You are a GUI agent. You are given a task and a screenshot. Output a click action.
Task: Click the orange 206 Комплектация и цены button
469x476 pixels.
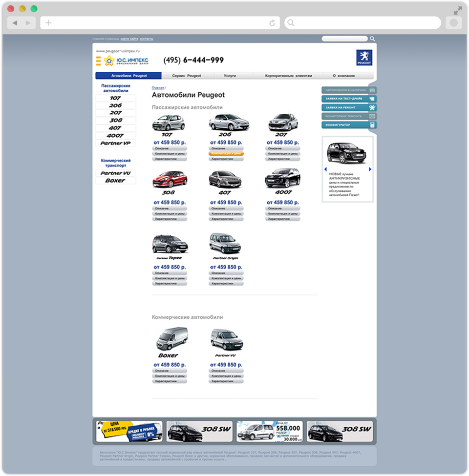point(226,154)
